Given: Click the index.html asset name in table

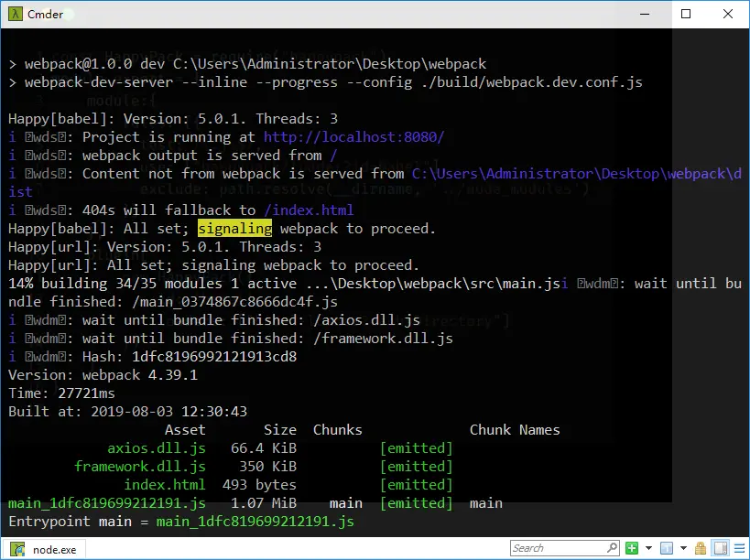Looking at the screenshot, I should (165, 484).
